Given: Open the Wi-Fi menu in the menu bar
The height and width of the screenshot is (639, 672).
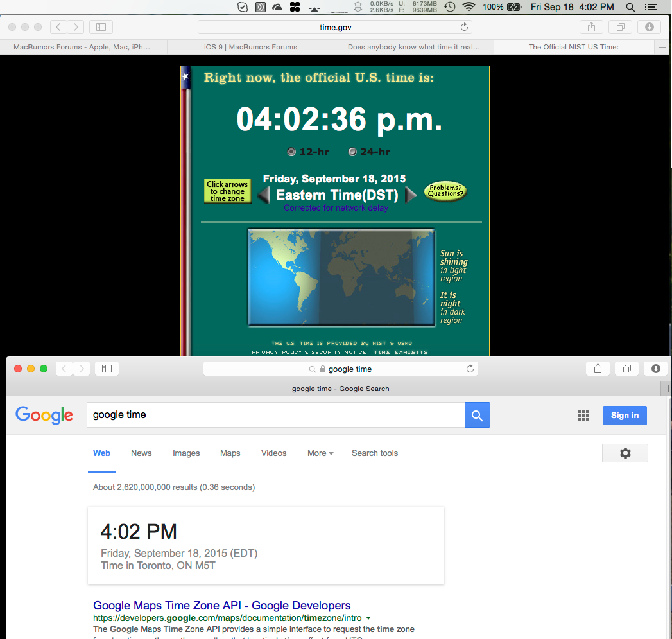Looking at the screenshot, I should (x=469, y=7).
